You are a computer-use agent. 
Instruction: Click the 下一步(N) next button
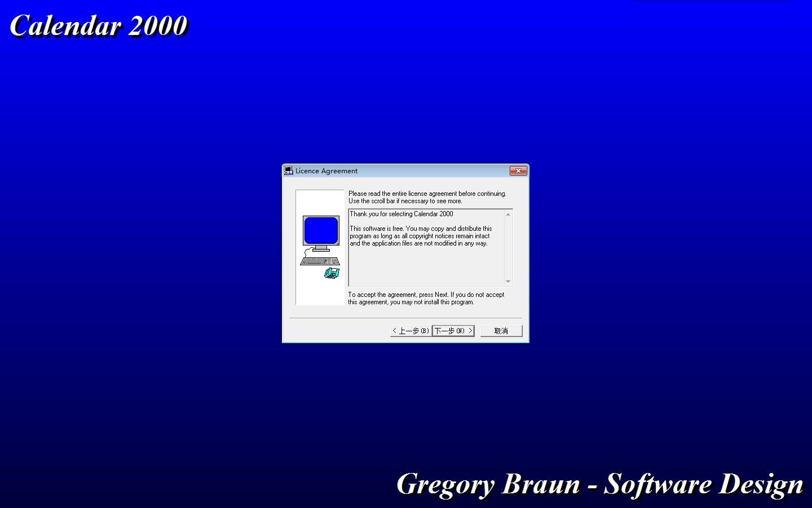pos(453,331)
